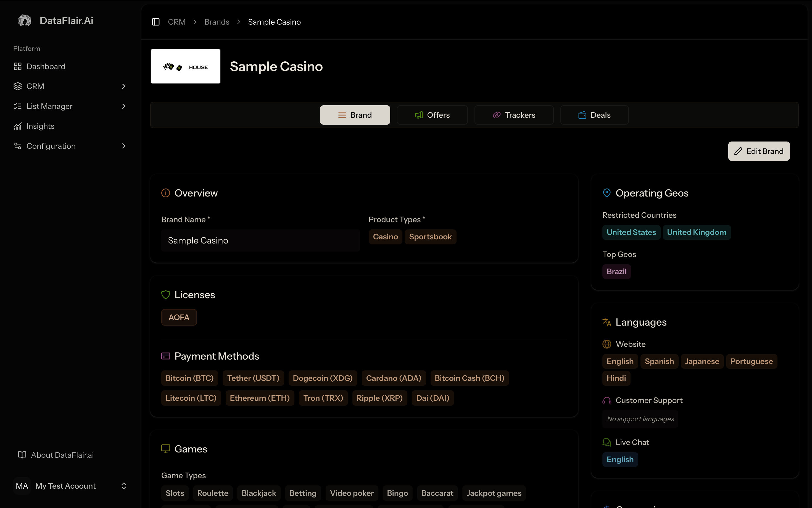Screen dimensions: 812x508
Task: Click the Payment Methods card icon
Action: [x=165, y=356]
